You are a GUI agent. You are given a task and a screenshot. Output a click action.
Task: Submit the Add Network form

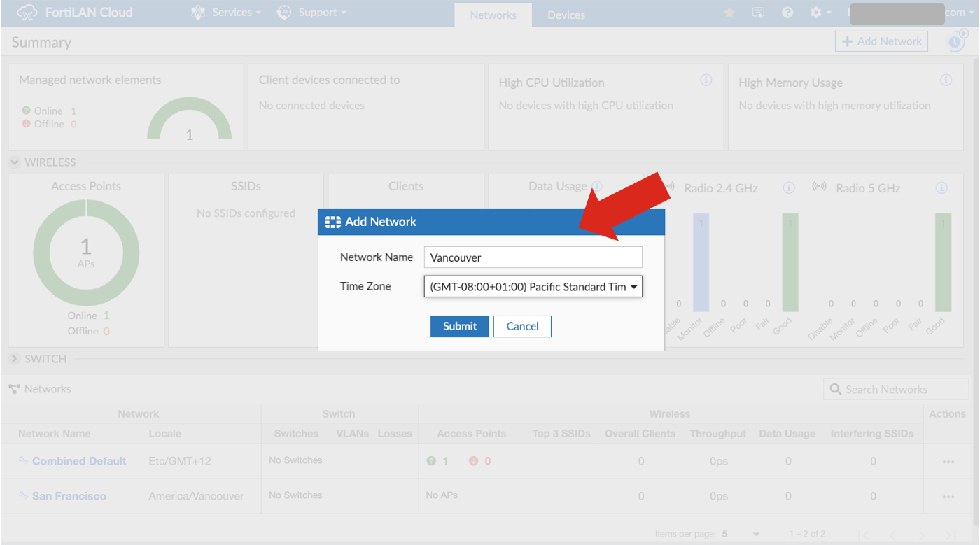click(459, 326)
